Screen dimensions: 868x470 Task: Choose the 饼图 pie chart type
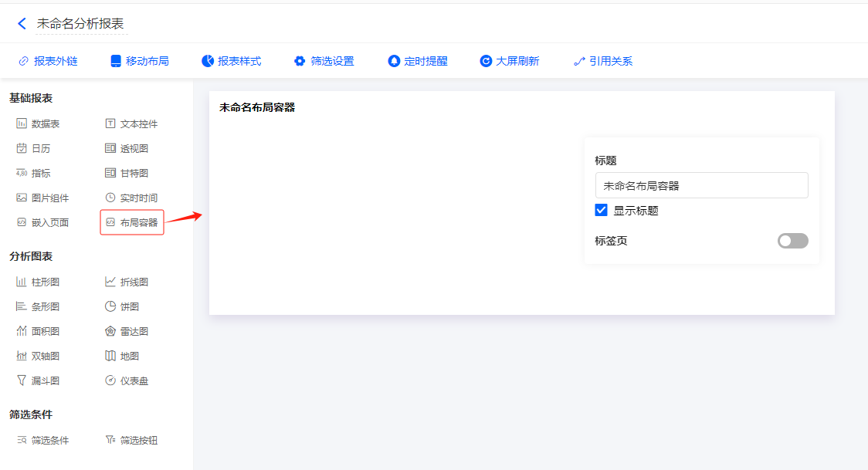click(122, 306)
